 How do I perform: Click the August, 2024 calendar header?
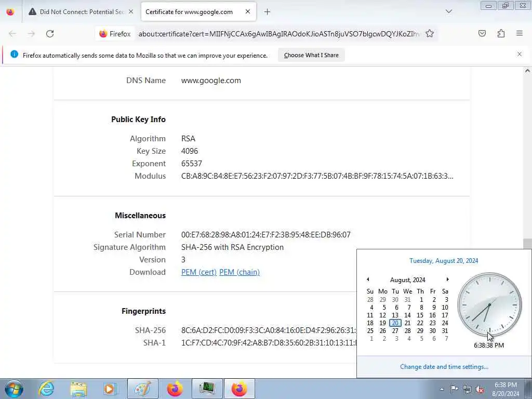[x=407, y=280]
